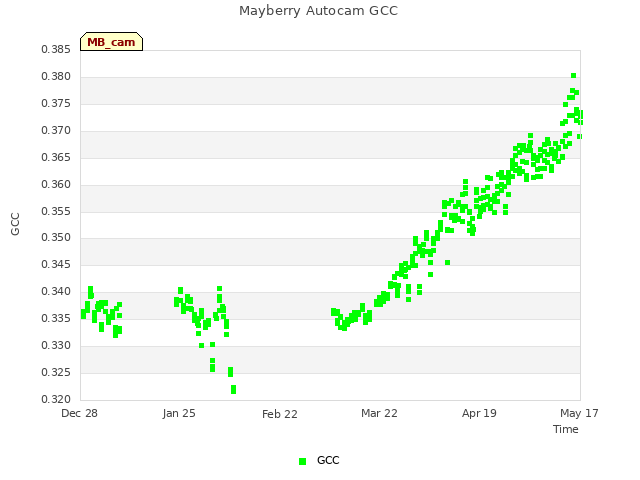Screen dimensions: 640x480
Task: Select the Apr 19 x-axis label
Action: click(479, 413)
